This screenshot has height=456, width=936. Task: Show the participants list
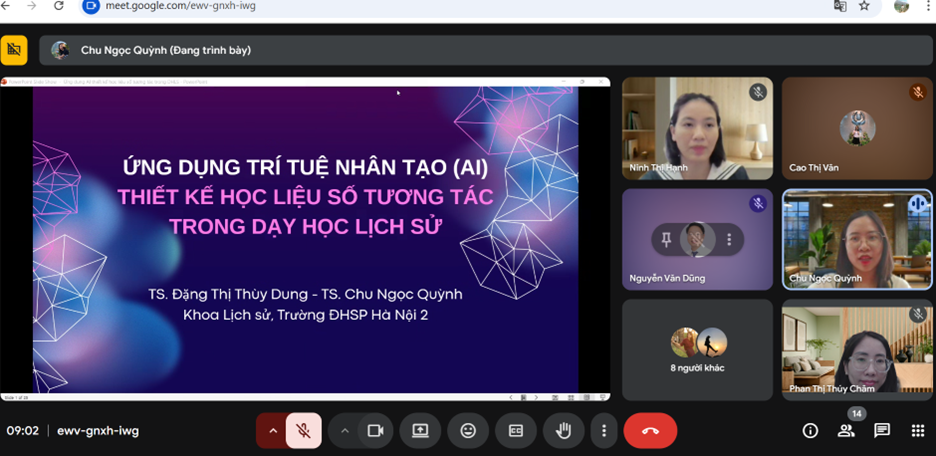(x=846, y=431)
